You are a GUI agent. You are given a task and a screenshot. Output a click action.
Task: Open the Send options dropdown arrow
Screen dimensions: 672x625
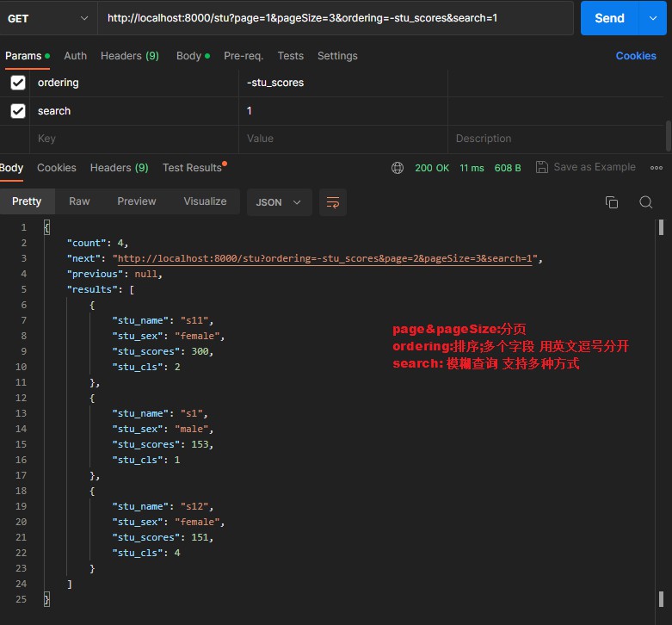653,18
